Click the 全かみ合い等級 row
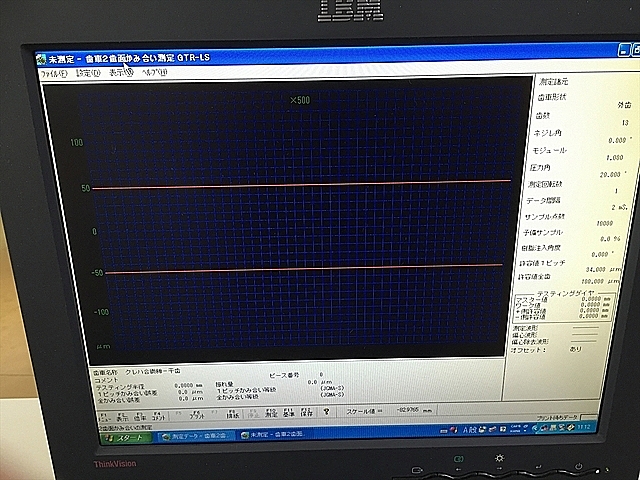This screenshot has height=480, width=640. (x=280, y=396)
